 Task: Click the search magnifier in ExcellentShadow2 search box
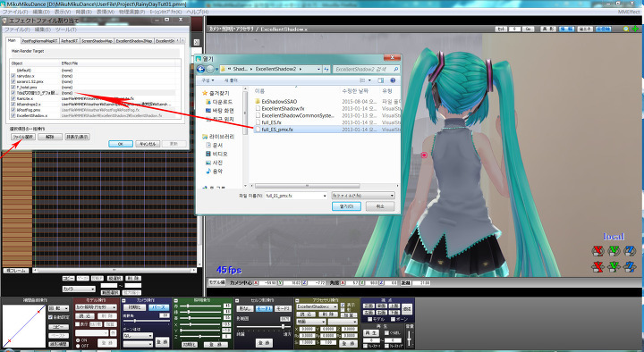(x=395, y=70)
